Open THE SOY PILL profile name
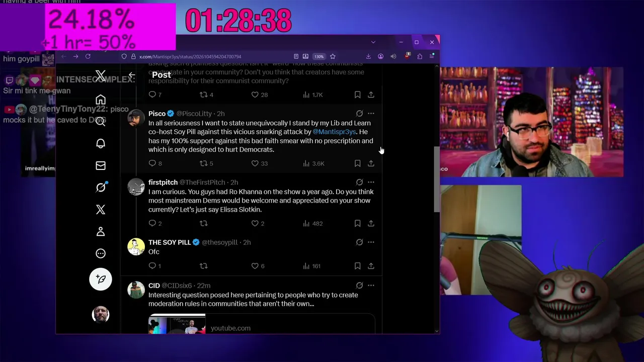This screenshot has height=362, width=644. point(170,242)
